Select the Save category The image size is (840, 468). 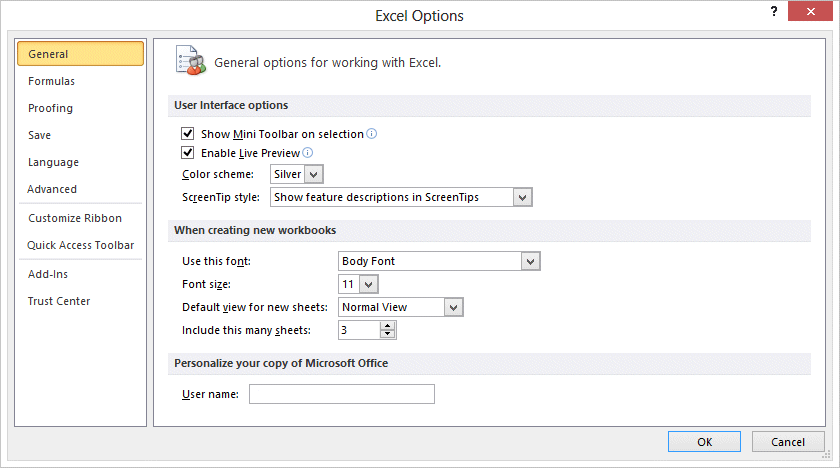tap(80, 135)
